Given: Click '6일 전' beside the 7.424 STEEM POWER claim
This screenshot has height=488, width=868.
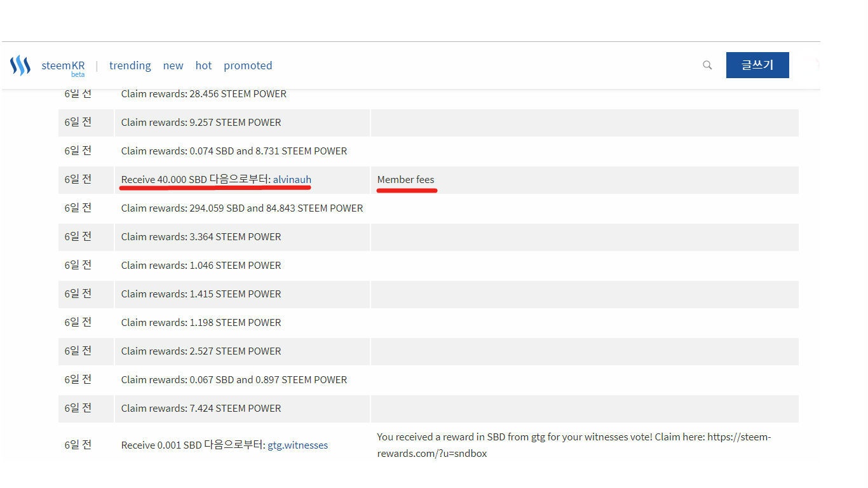Looking at the screenshot, I should coord(78,408).
